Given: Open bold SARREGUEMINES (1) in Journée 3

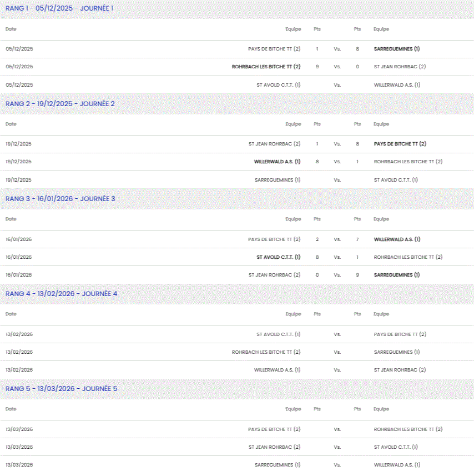Looking at the screenshot, I should [396, 275].
